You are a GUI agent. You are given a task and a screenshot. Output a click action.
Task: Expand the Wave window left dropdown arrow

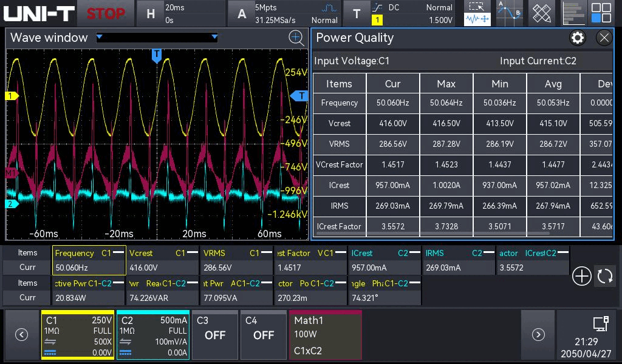[100, 38]
